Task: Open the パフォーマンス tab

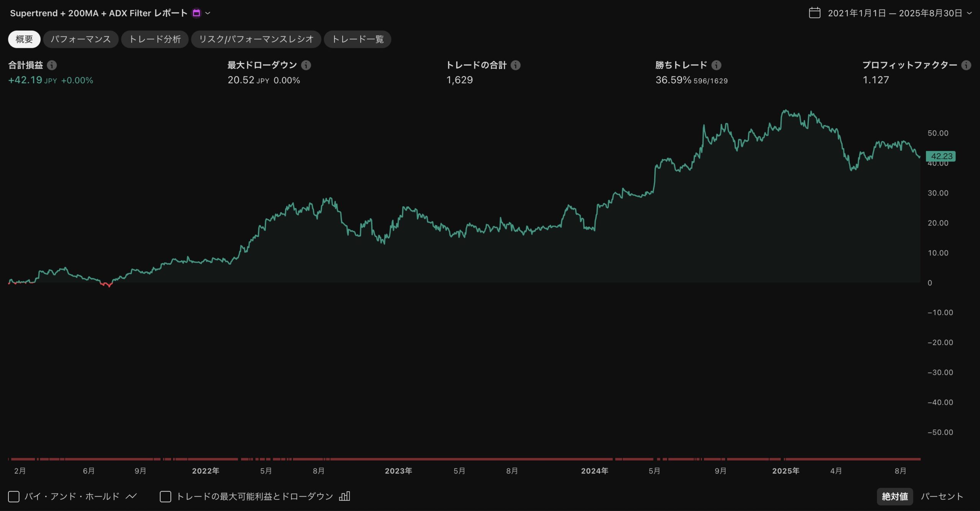Action: click(80, 39)
